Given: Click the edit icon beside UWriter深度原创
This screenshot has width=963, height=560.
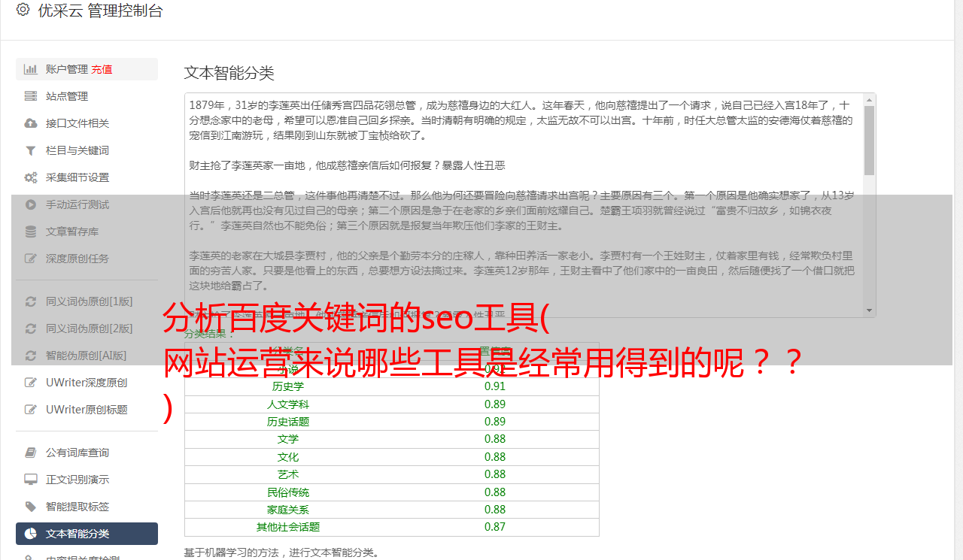Looking at the screenshot, I should 31,383.
